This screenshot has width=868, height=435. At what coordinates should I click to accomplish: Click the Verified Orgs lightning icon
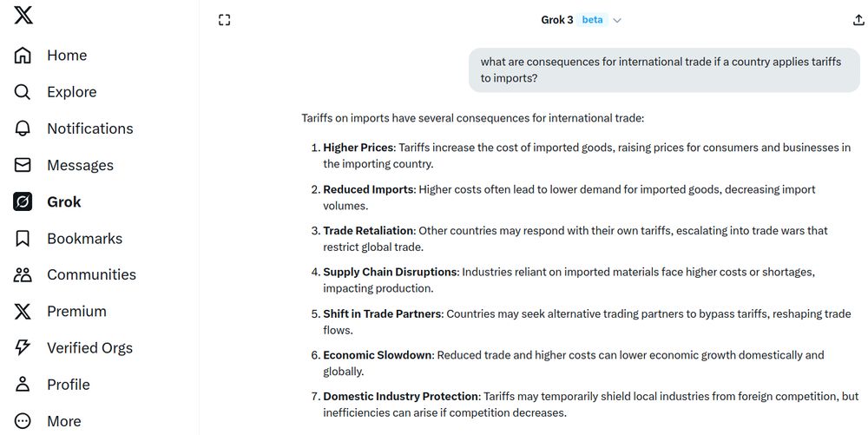point(23,347)
